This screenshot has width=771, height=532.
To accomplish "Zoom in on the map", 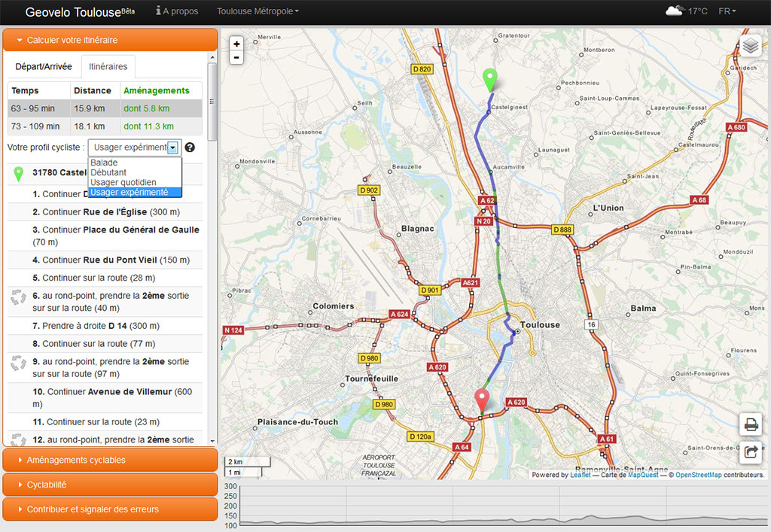I will point(236,44).
